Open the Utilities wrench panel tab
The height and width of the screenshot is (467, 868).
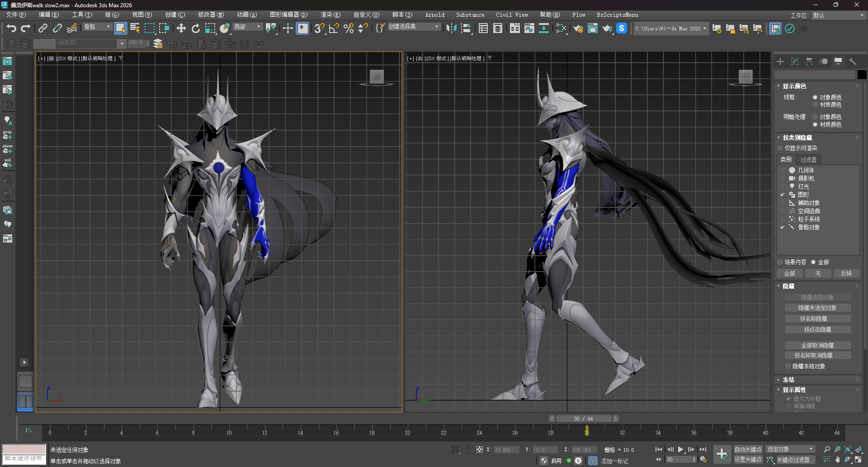click(x=853, y=62)
